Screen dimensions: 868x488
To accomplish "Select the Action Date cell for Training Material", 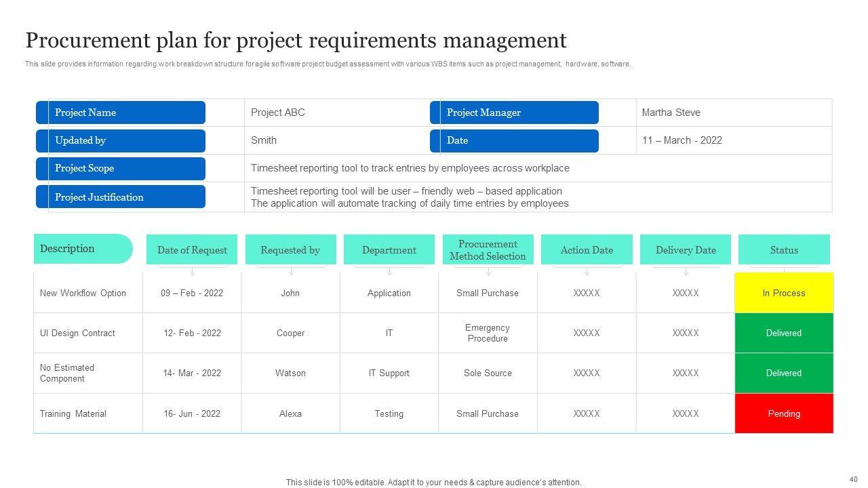I will coord(587,413).
